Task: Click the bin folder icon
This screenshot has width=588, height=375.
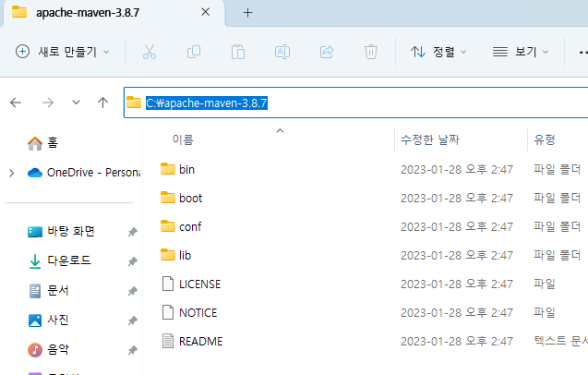Action: click(168, 169)
